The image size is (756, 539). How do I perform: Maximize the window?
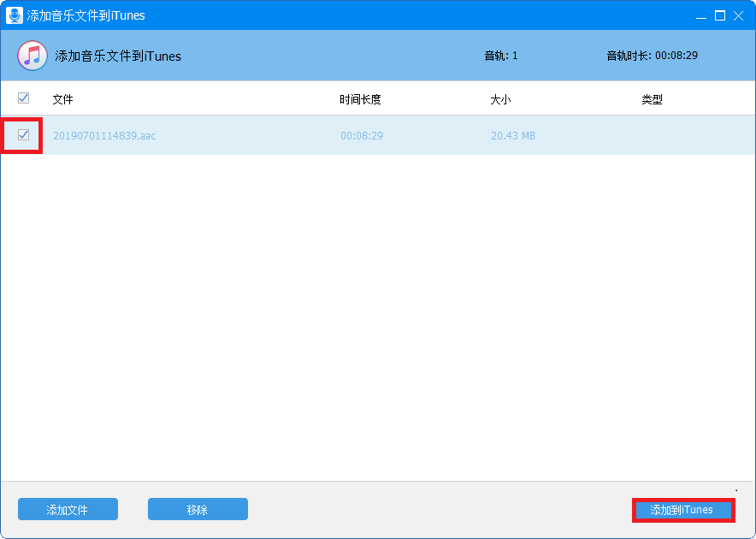[x=720, y=16]
